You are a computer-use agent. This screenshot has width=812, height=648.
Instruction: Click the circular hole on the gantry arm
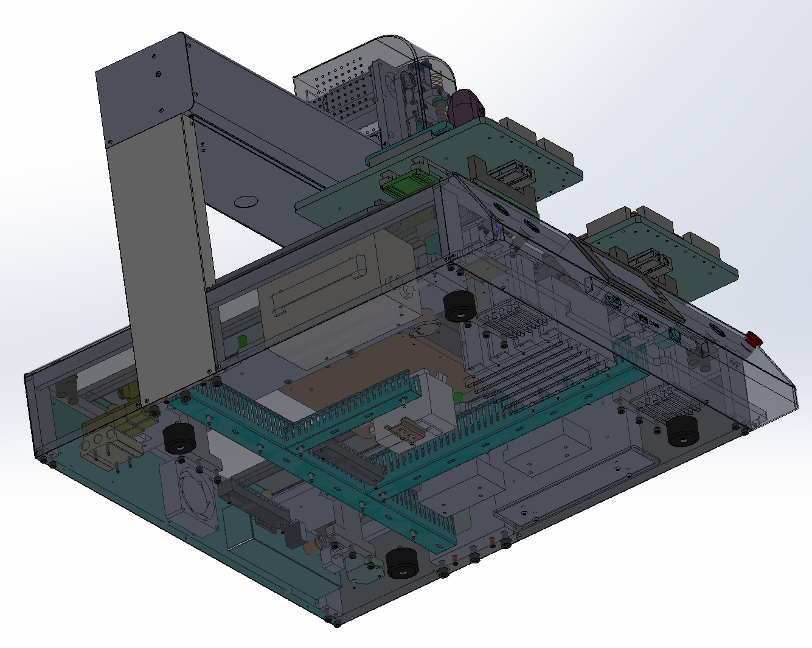(x=246, y=200)
